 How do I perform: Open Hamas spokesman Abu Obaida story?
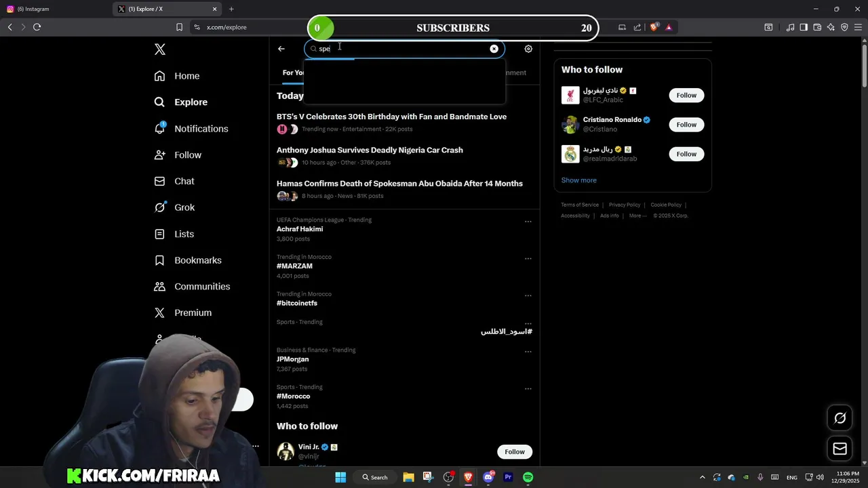[399, 184]
